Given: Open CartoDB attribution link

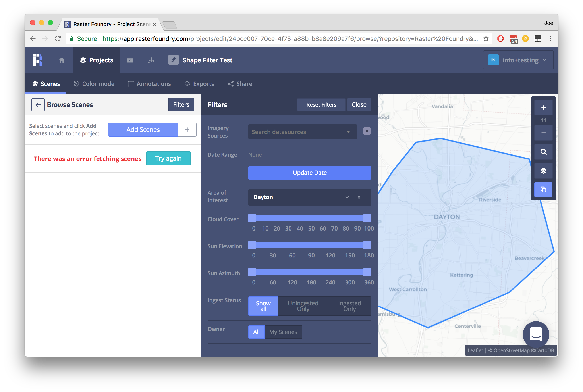Looking at the screenshot, I should (x=544, y=350).
